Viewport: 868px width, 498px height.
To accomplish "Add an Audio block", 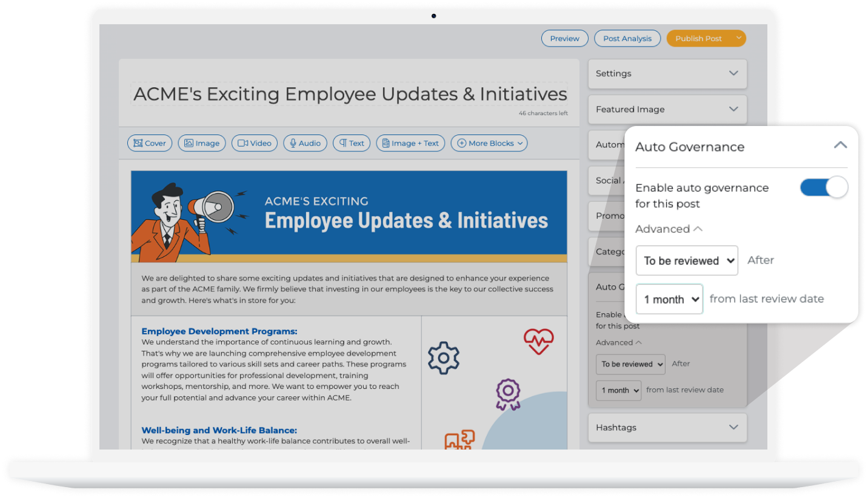I will [x=305, y=143].
